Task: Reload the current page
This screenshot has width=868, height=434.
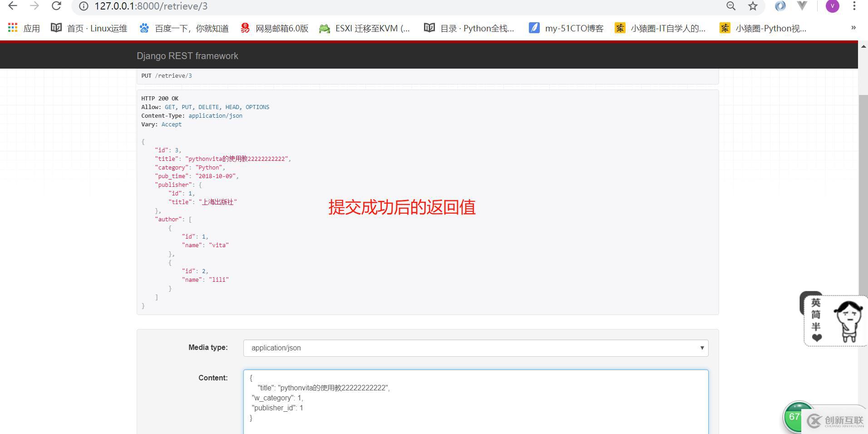Action: coord(56,6)
